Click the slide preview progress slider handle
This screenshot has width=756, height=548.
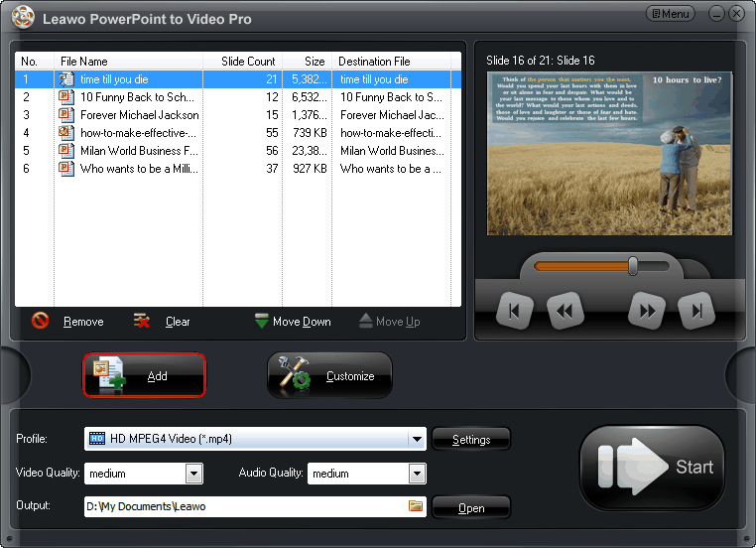(633, 266)
